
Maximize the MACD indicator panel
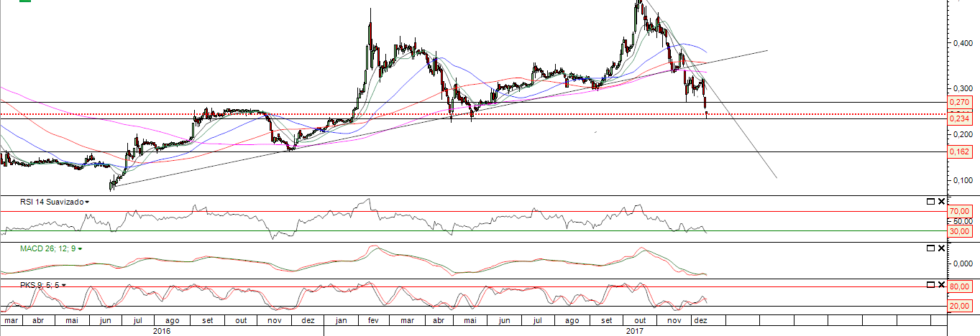[x=930, y=248]
